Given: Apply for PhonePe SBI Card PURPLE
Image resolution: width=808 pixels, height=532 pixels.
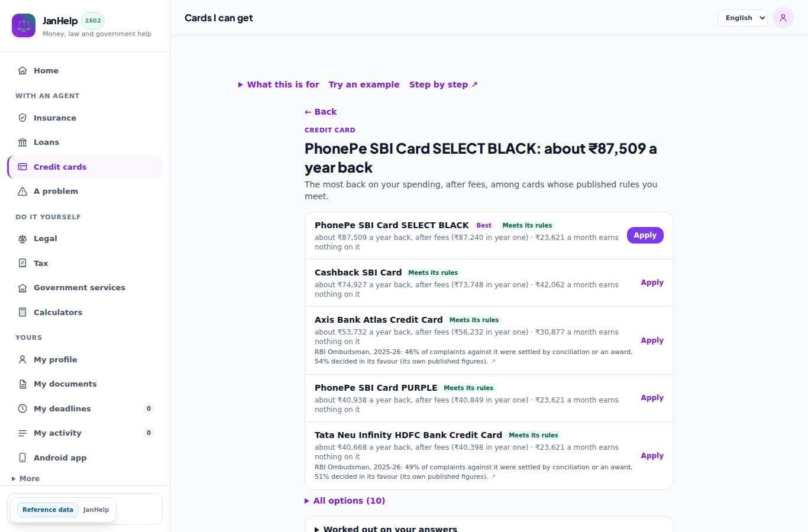Looking at the screenshot, I should [652, 398].
